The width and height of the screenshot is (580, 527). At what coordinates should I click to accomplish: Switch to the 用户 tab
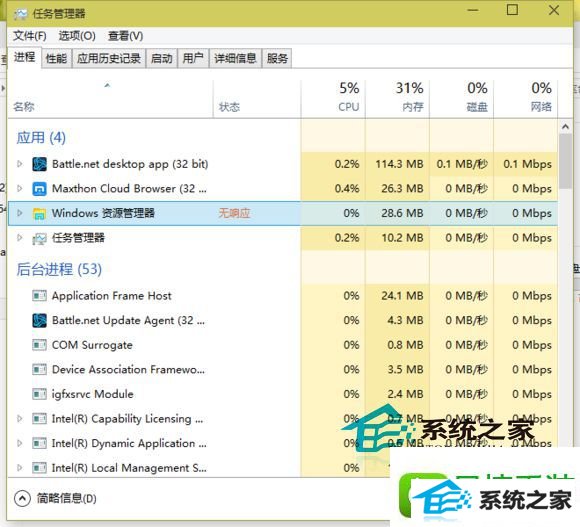click(193, 58)
